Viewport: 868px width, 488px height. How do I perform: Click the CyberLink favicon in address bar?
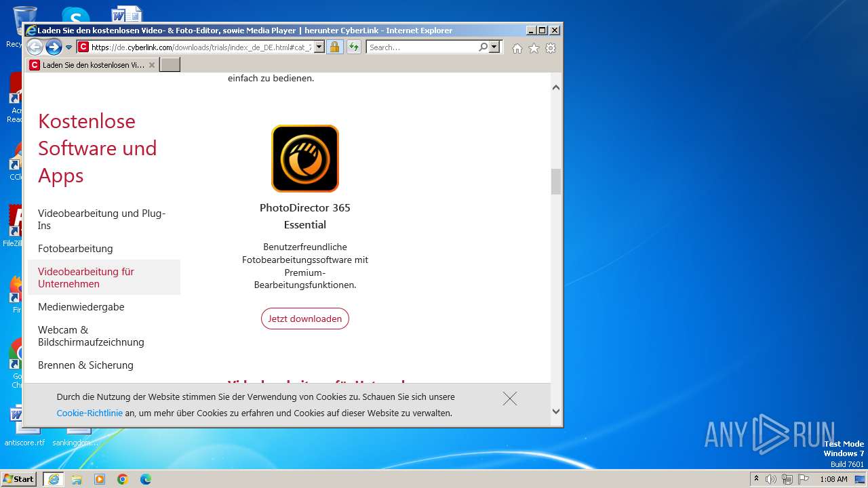[x=83, y=47]
